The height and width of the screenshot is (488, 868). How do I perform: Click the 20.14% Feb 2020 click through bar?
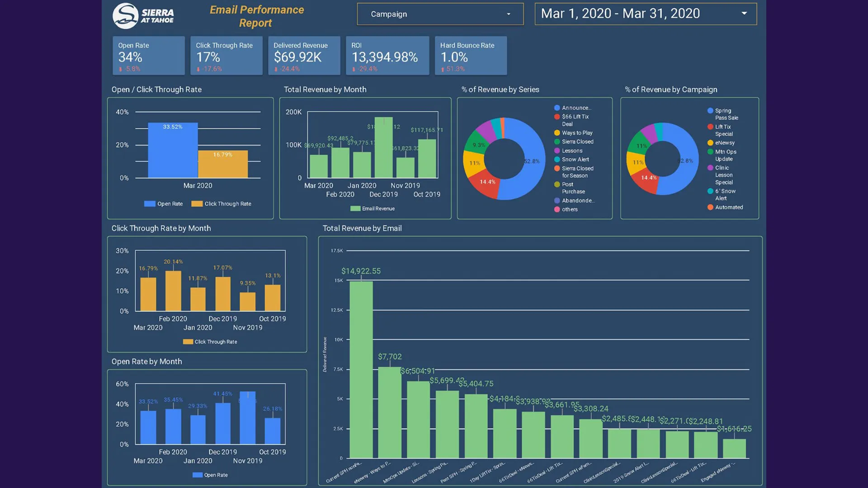(173, 291)
